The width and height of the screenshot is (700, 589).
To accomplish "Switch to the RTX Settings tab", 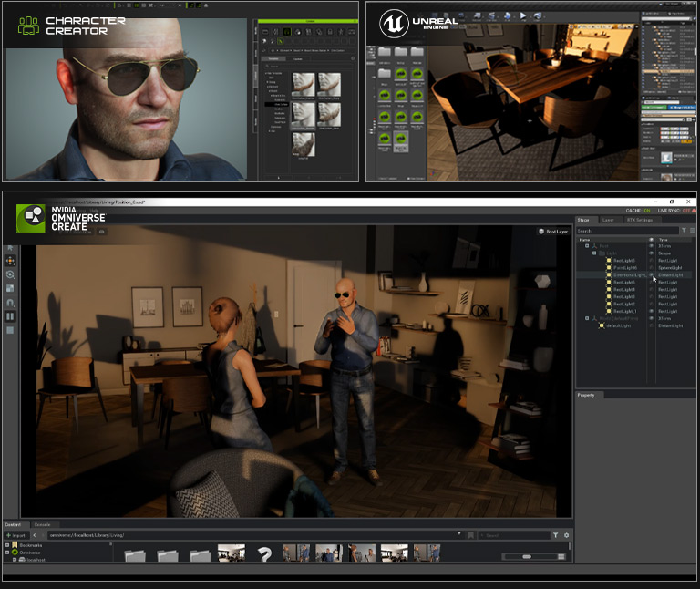I will coord(638,220).
